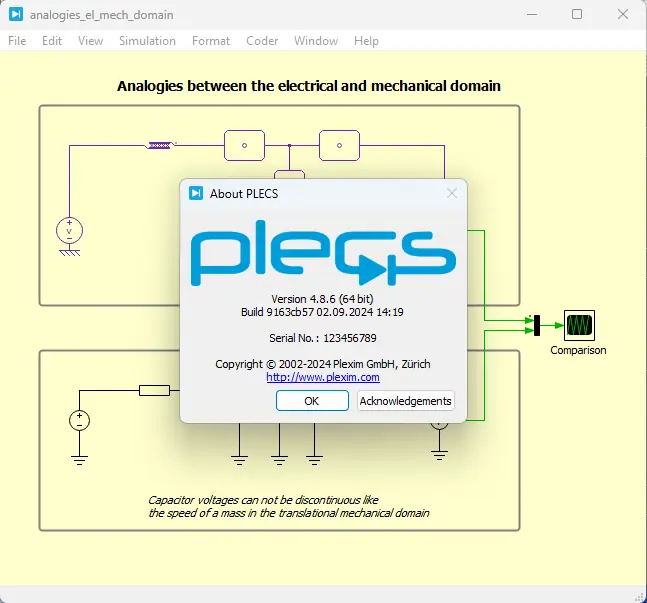Image resolution: width=647 pixels, height=603 pixels.
Task: Open the Simulation menu
Action: pyautogui.click(x=147, y=41)
